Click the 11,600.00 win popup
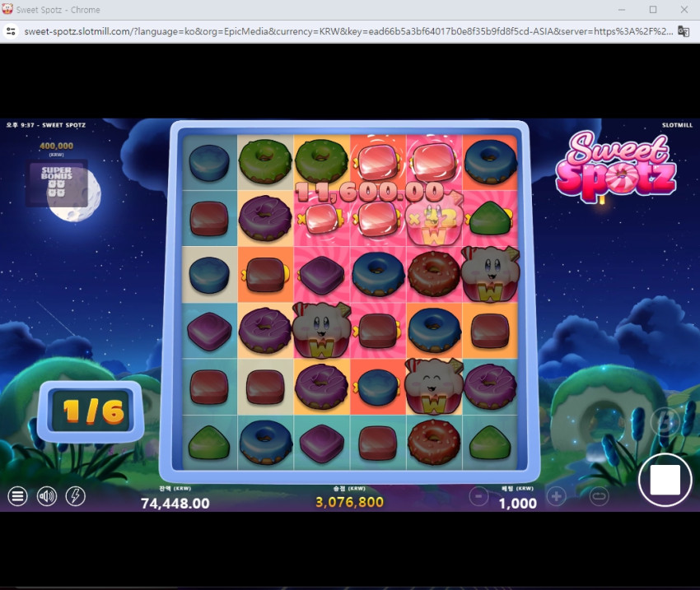Screen dimensions: 700x590 370,193
